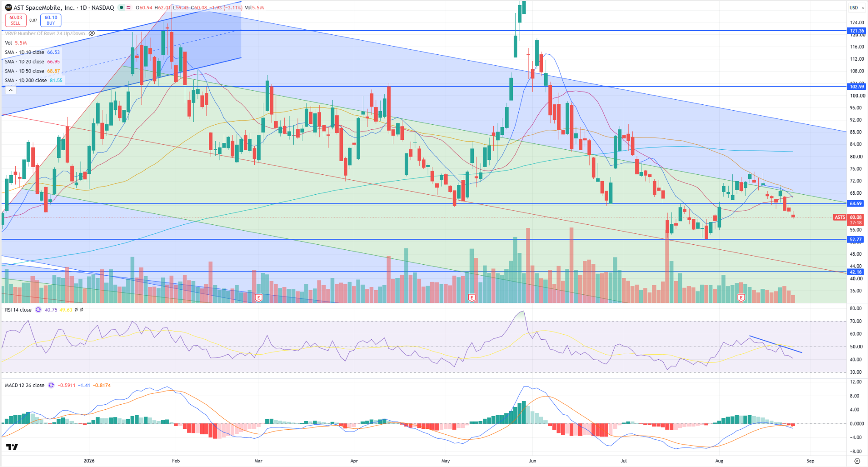Screen dimensions: 868x467
Task: Click the pink wavy data mode icon
Action: coord(128,8)
